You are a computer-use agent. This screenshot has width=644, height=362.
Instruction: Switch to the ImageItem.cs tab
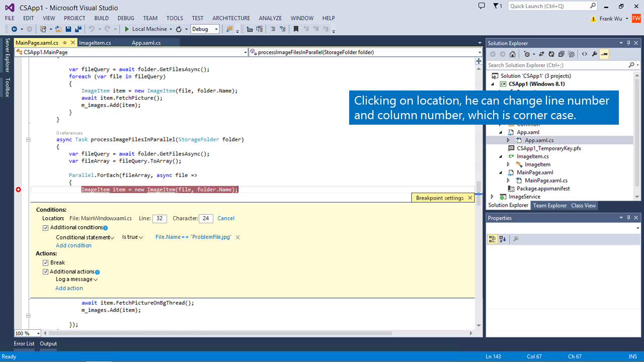pyautogui.click(x=95, y=43)
